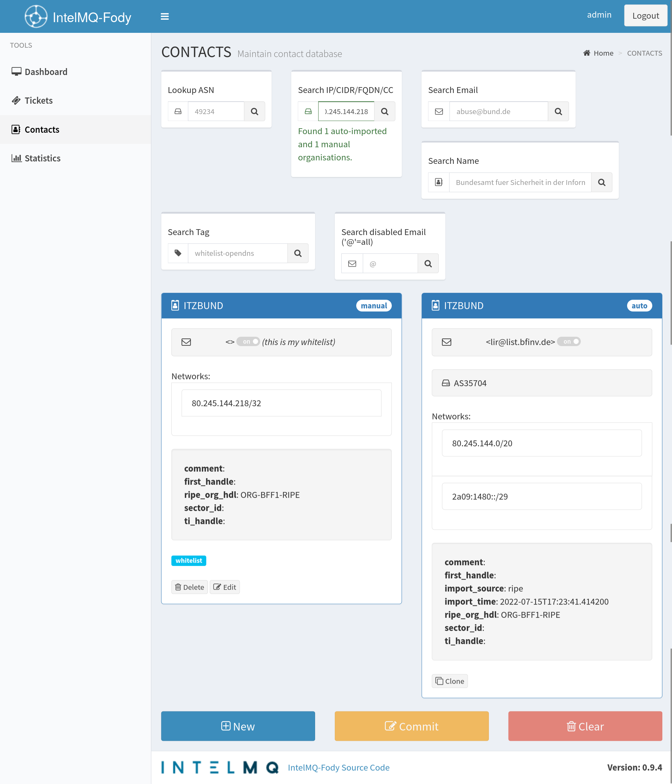
Task: Click the Lookup ASN search magnifier
Action: click(x=255, y=111)
